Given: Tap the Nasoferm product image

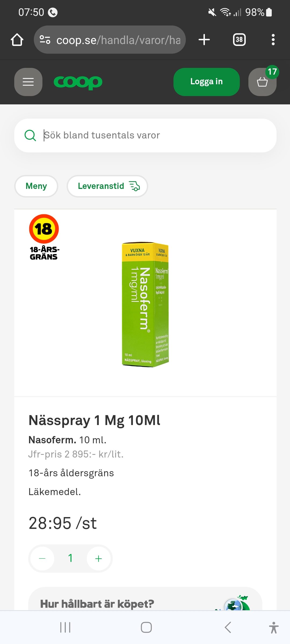Looking at the screenshot, I should pyautogui.click(x=145, y=304).
